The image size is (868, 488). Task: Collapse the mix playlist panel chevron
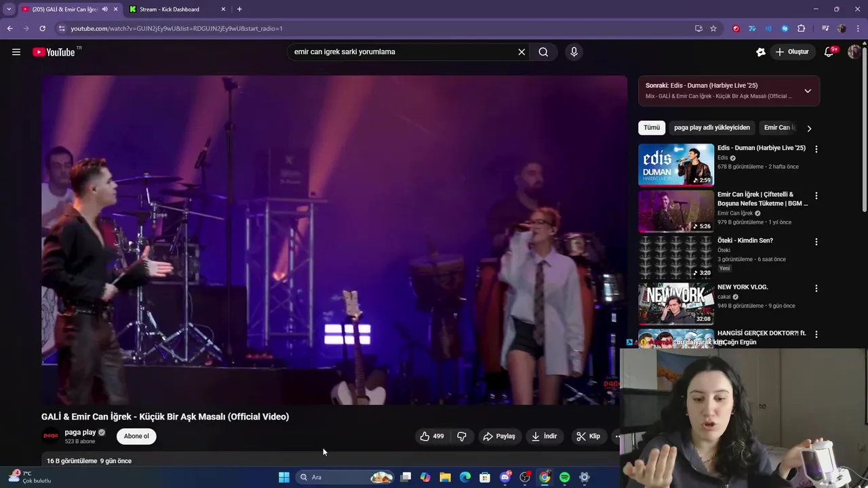pos(808,91)
